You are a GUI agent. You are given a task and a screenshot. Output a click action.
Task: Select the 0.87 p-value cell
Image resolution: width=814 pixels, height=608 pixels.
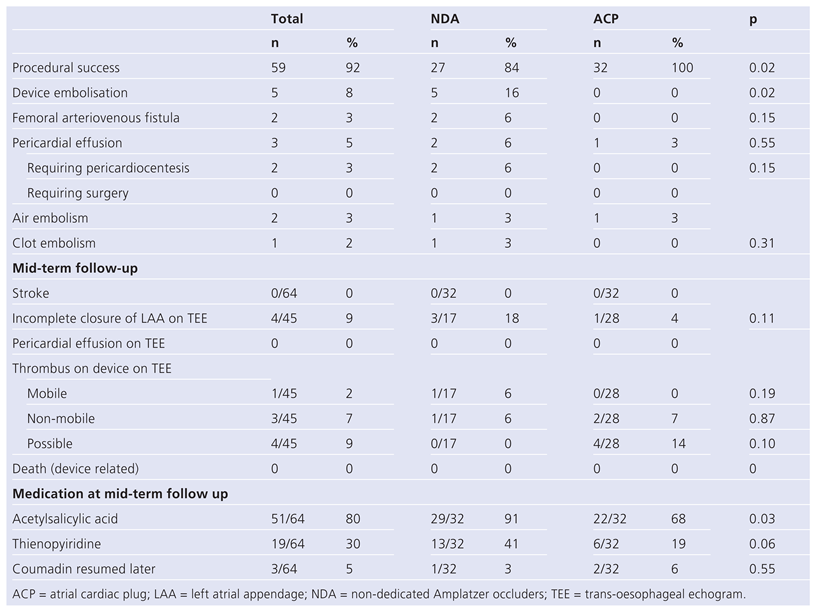click(x=760, y=418)
